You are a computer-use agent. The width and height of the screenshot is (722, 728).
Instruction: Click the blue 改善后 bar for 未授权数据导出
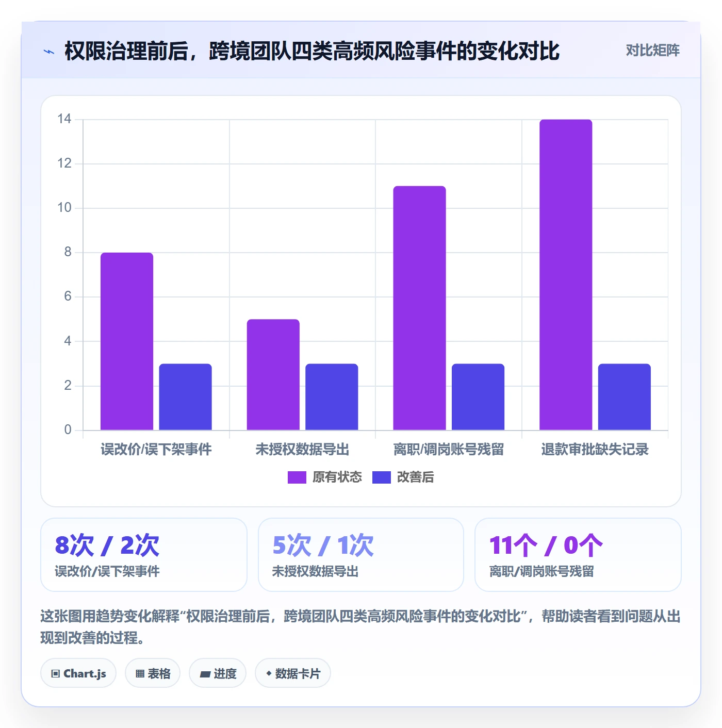pyautogui.click(x=332, y=397)
